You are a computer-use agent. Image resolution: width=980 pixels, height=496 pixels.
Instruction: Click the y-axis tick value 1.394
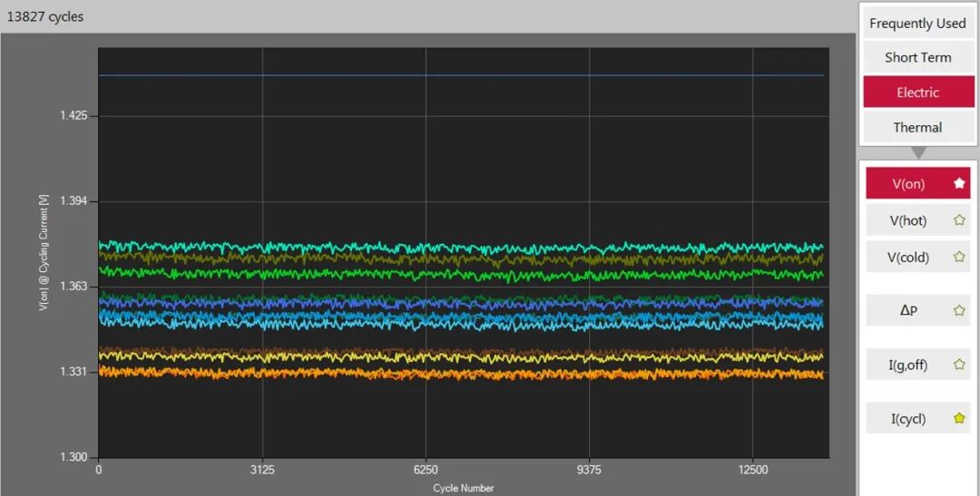click(73, 201)
